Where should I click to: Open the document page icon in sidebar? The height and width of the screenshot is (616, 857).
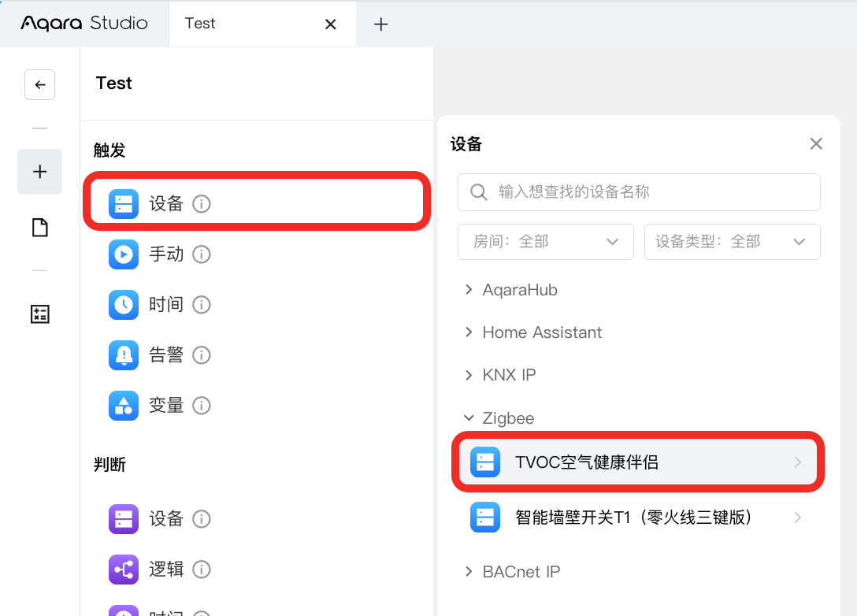coord(39,228)
